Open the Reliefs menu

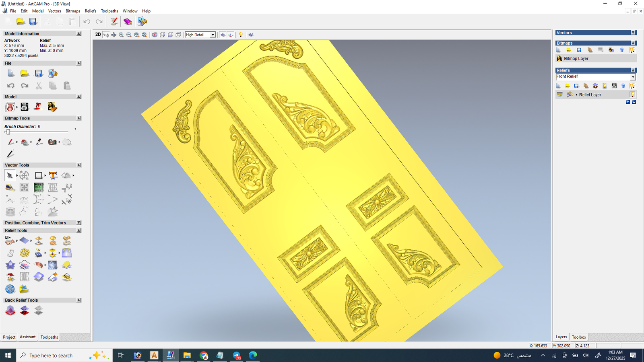click(x=90, y=11)
